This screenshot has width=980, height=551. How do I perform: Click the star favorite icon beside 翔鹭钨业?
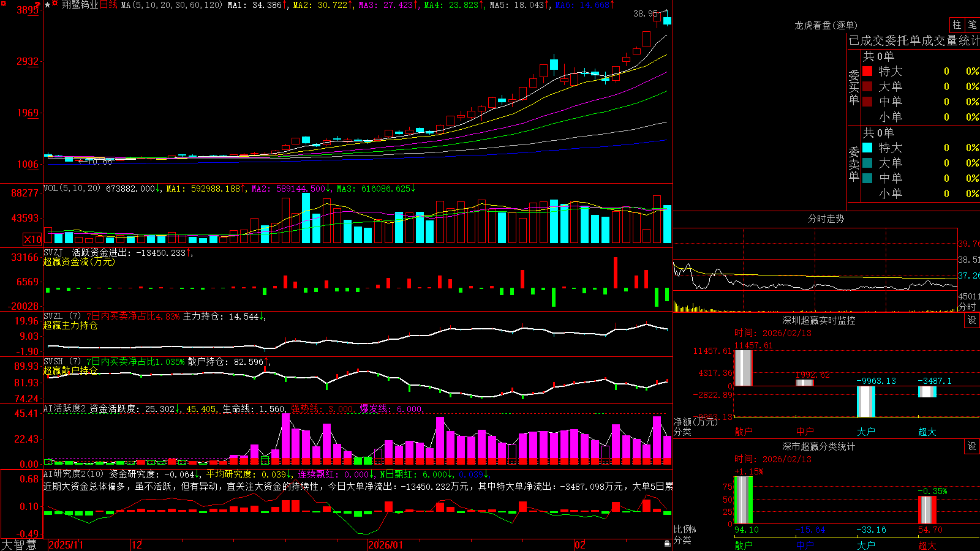pos(48,5)
